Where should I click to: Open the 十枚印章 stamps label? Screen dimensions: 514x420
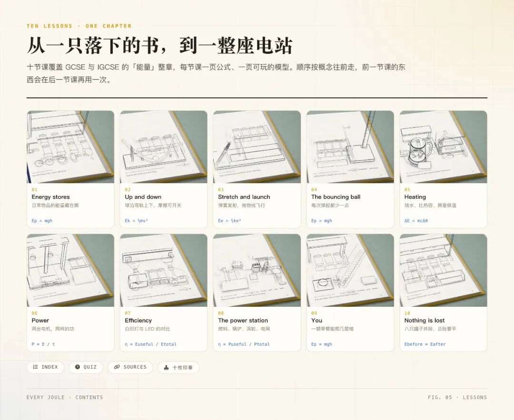pos(183,368)
